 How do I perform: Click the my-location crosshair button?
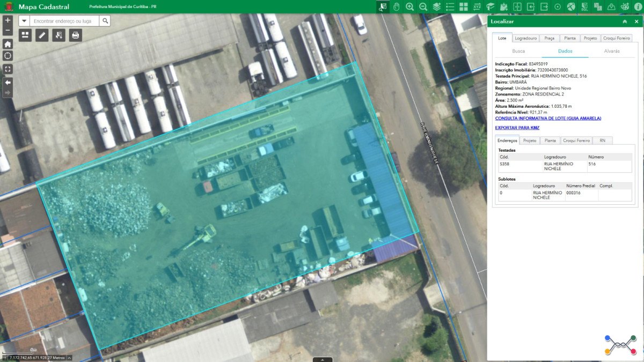click(8, 56)
